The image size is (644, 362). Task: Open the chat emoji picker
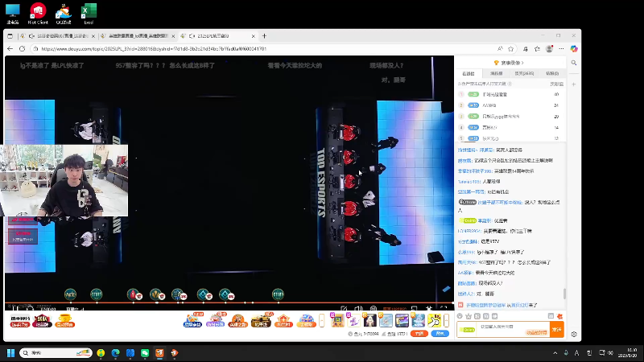click(460, 316)
